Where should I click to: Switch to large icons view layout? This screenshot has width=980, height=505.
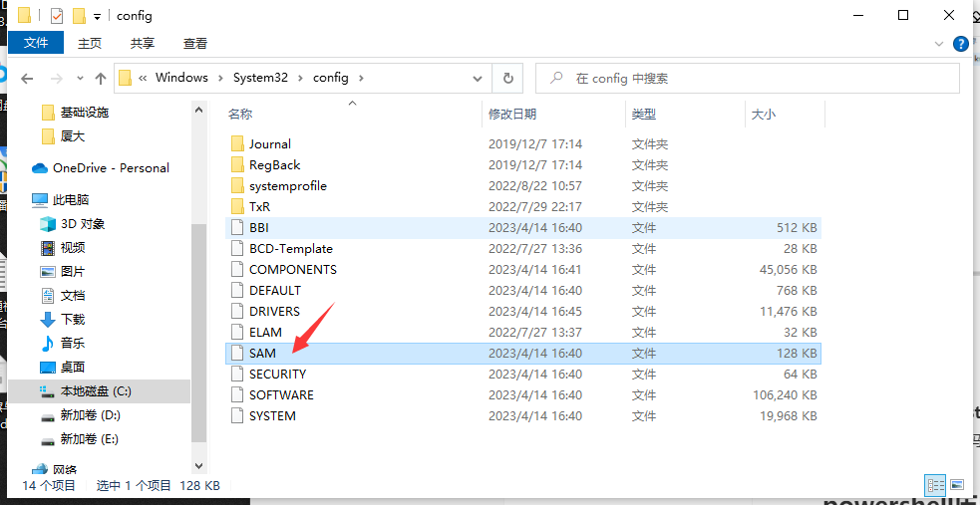pyautogui.click(x=957, y=485)
